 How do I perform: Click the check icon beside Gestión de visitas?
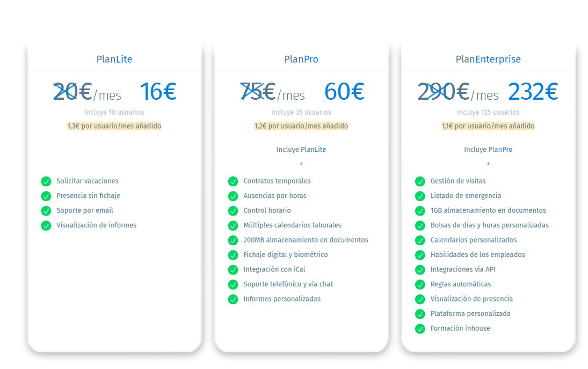pos(420,181)
